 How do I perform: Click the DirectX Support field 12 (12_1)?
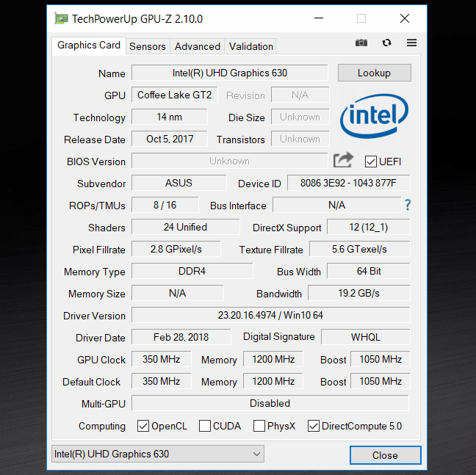(x=369, y=227)
